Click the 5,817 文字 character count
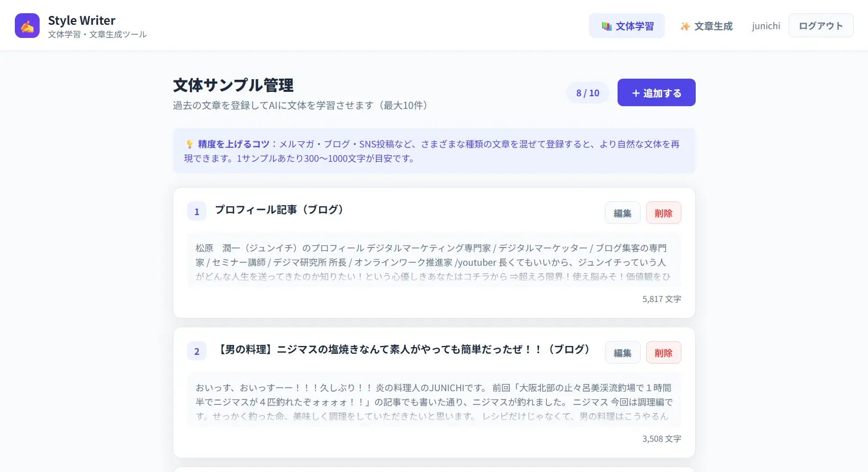This screenshot has width=868, height=472. point(661,299)
